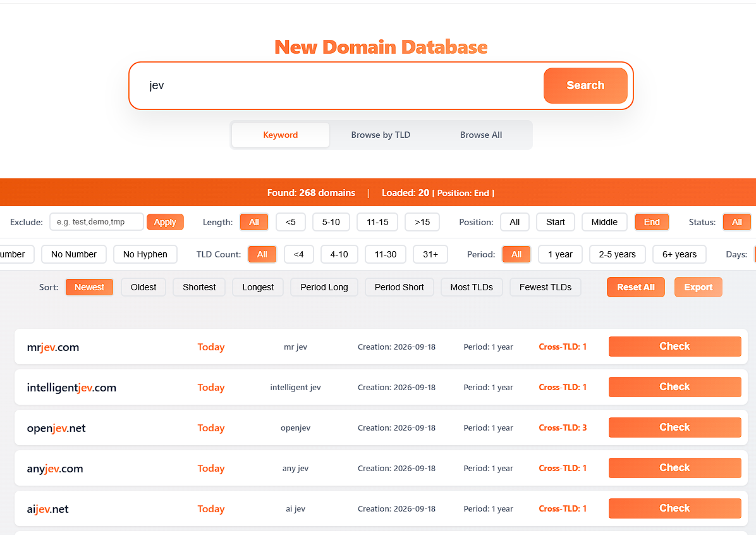Image resolution: width=756 pixels, height=535 pixels.
Task: Select TLD Count 4-10
Action: 339,254
